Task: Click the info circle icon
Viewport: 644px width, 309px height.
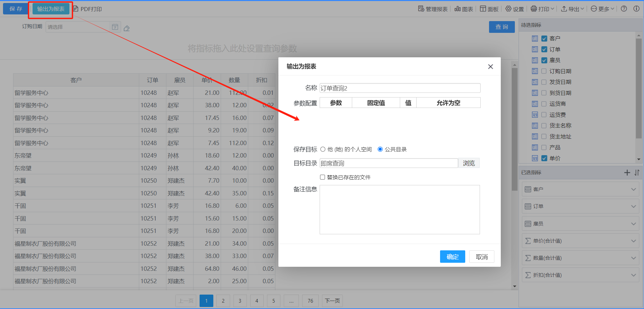Action: [636, 9]
